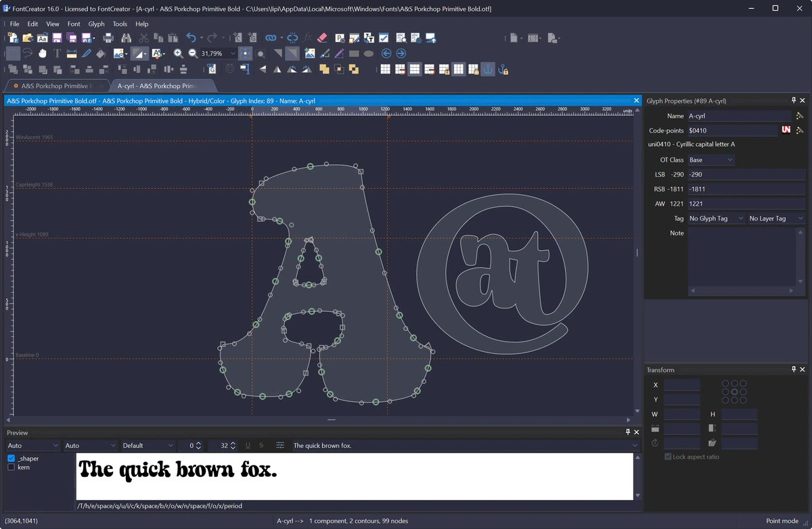Click the Name field containing A-cyrl
The width and height of the screenshot is (812, 529).
click(x=739, y=116)
